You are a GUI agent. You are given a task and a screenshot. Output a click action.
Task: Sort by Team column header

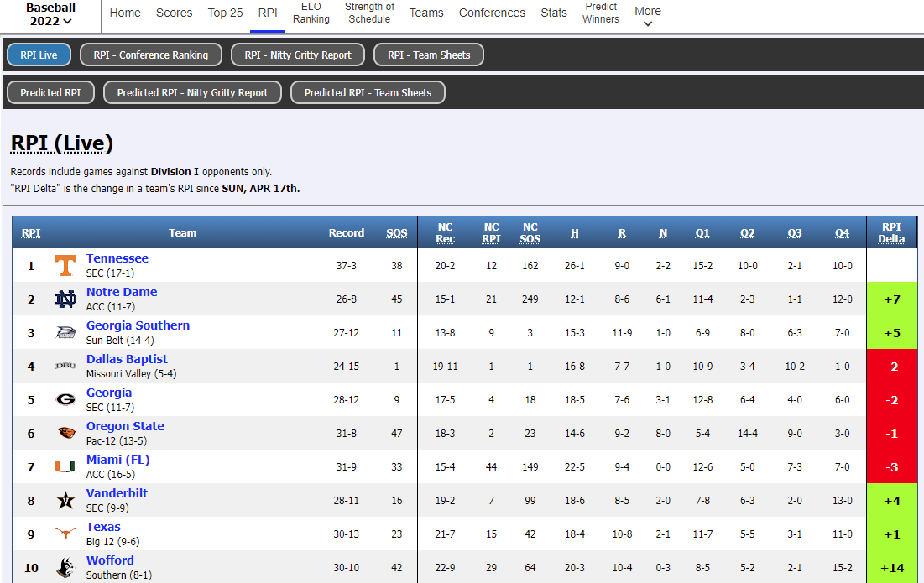pyautogui.click(x=183, y=232)
